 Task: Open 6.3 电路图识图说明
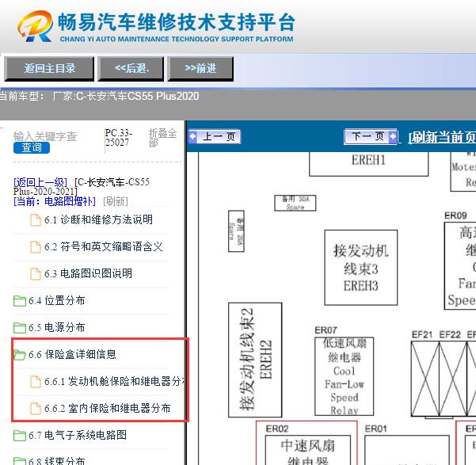point(88,273)
